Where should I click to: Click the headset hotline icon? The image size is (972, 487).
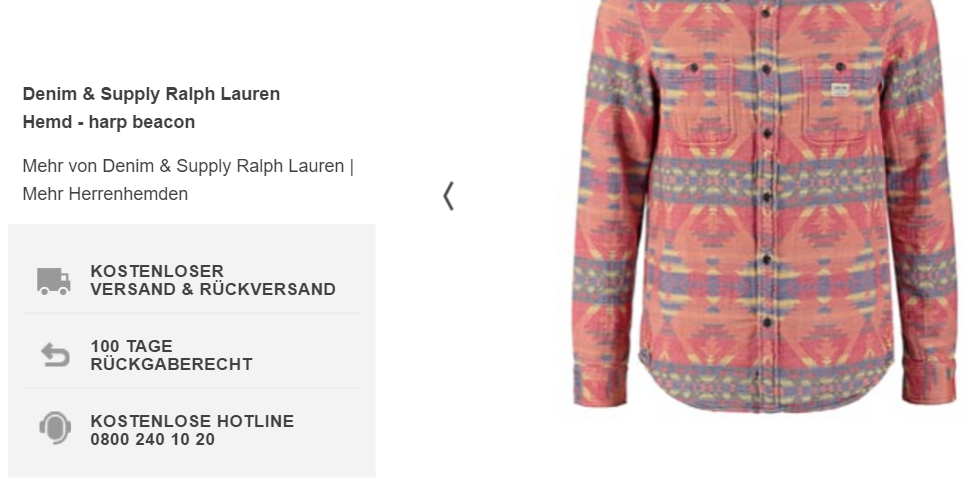(55, 428)
